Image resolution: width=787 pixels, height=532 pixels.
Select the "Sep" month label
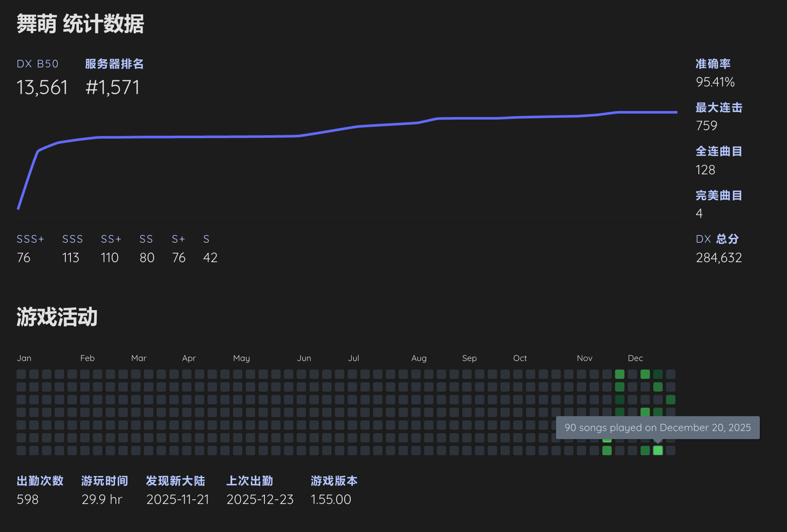pyautogui.click(x=469, y=358)
